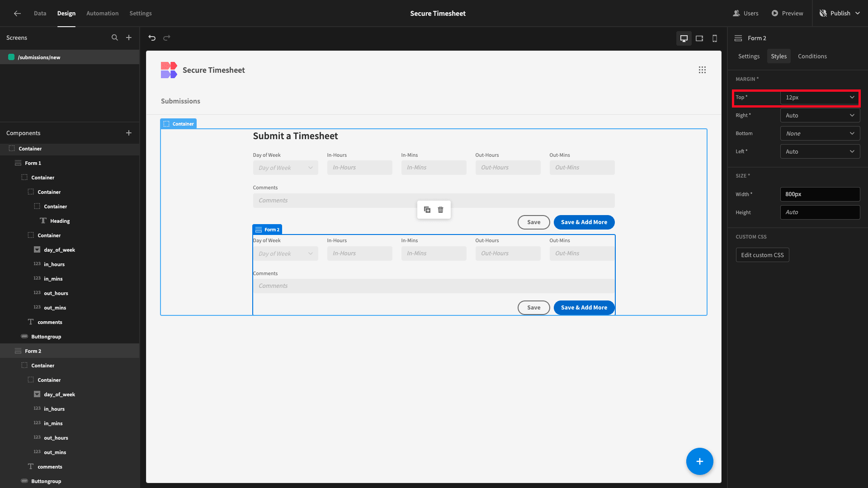Open the app grid menu icon

coord(702,70)
